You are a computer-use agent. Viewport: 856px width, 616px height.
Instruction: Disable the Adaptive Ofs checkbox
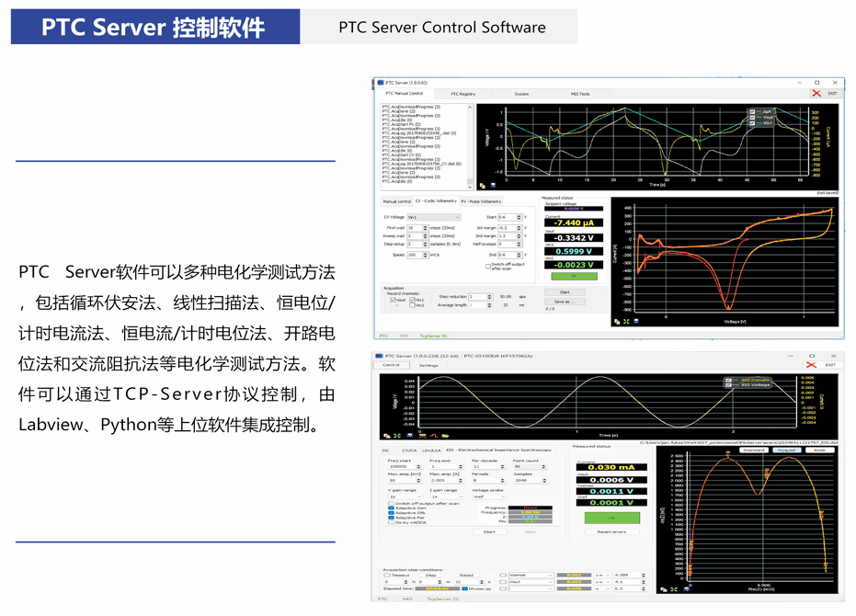[391, 513]
